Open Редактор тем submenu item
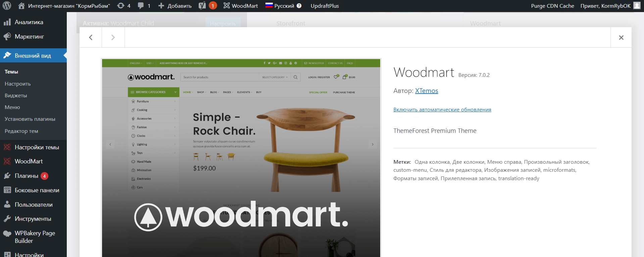This screenshot has width=644, height=257. [21, 131]
